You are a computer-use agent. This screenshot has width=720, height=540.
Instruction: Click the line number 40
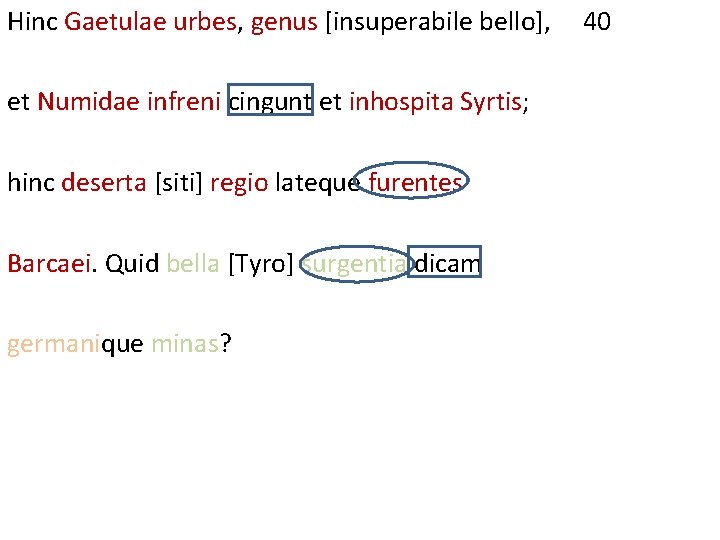pos(596,22)
